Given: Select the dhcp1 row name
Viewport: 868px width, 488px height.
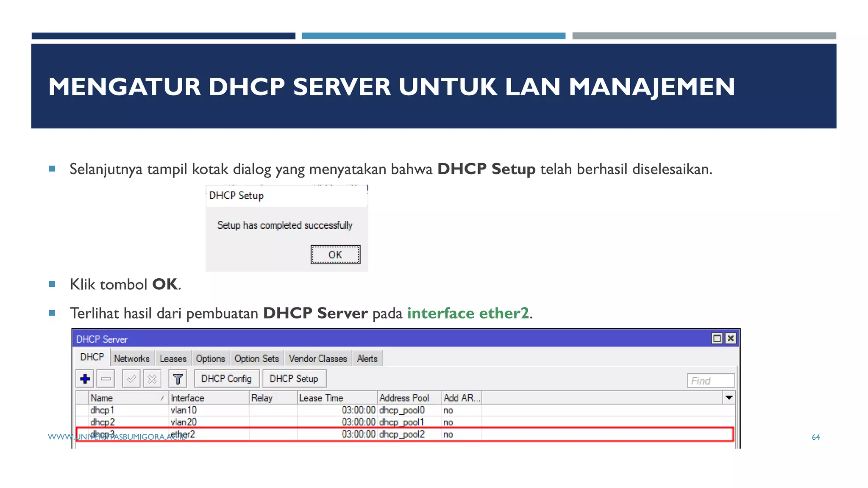Looking at the screenshot, I should 102,410.
